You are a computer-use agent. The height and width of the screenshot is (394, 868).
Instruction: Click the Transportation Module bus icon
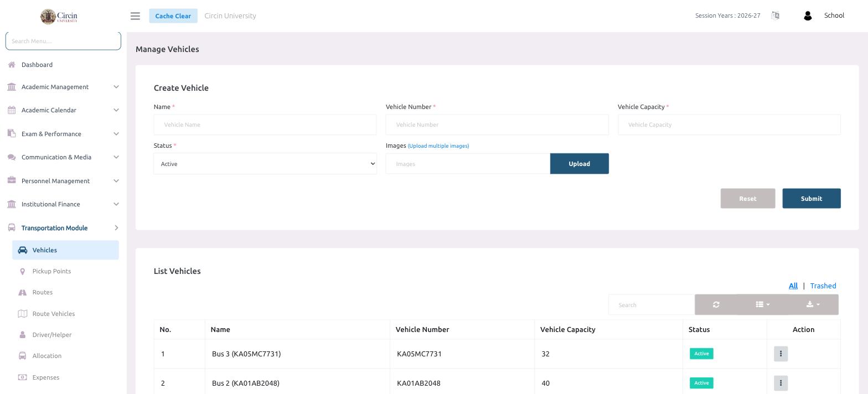(x=12, y=227)
